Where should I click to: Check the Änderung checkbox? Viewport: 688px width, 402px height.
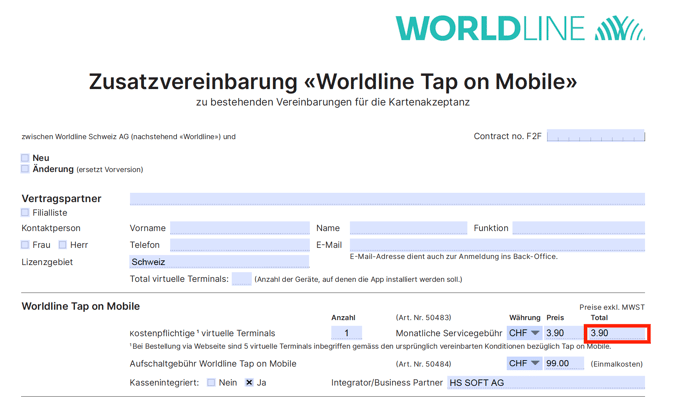coord(25,169)
